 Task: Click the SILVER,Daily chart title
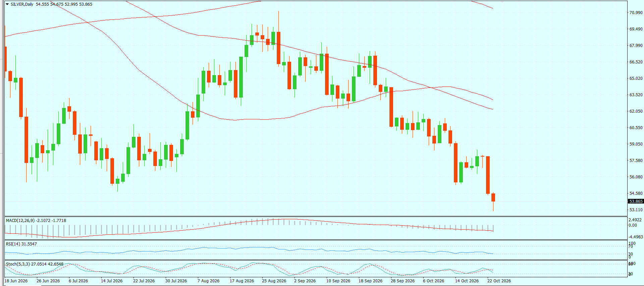22,4
